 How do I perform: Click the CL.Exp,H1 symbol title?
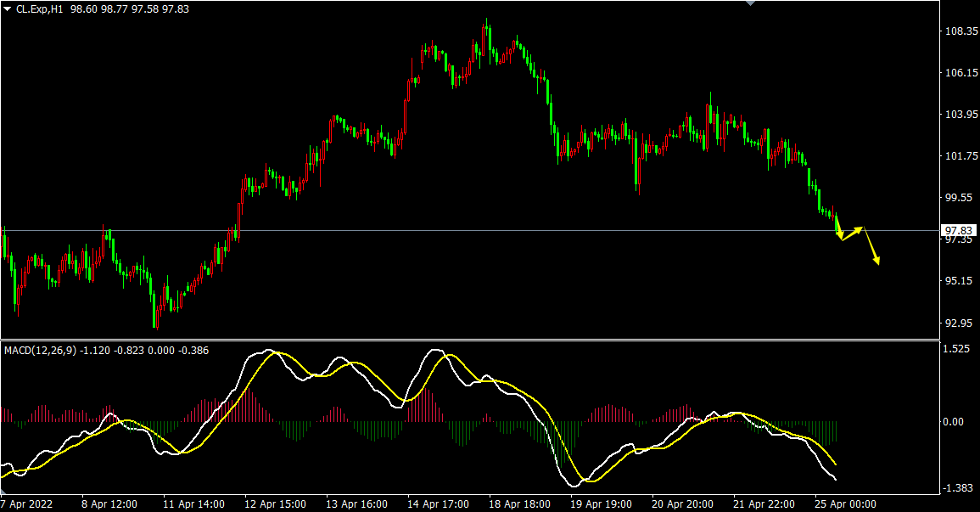pyautogui.click(x=39, y=8)
